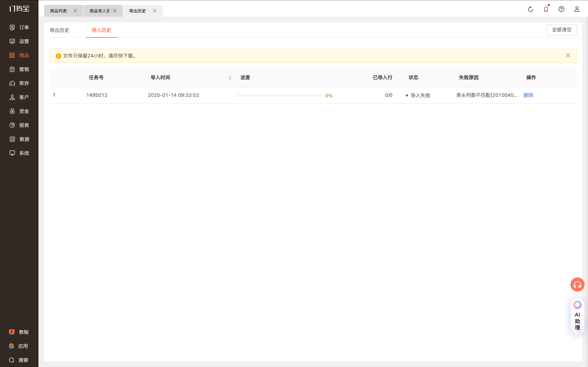The height and width of the screenshot is (367, 588).
Task: Open the 搜索 search sidebar icon
Action: [x=19, y=360]
